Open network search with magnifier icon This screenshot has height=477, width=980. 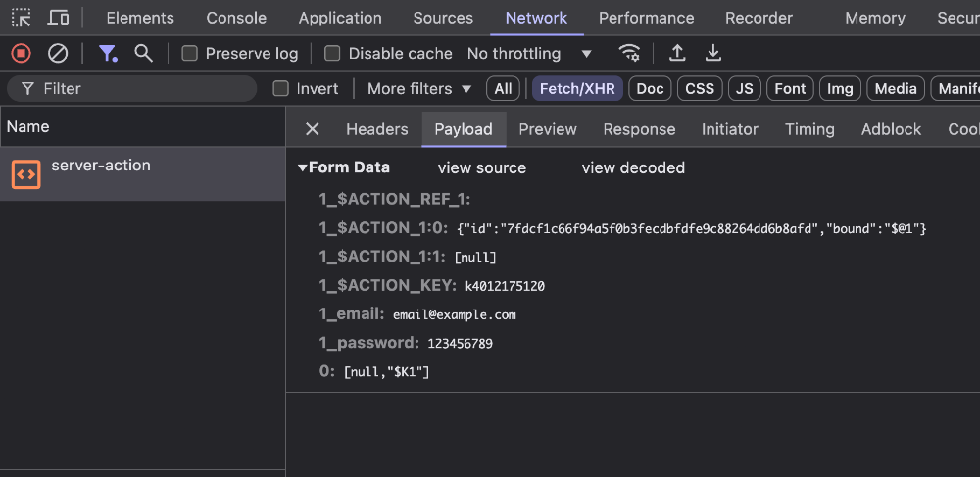(143, 53)
